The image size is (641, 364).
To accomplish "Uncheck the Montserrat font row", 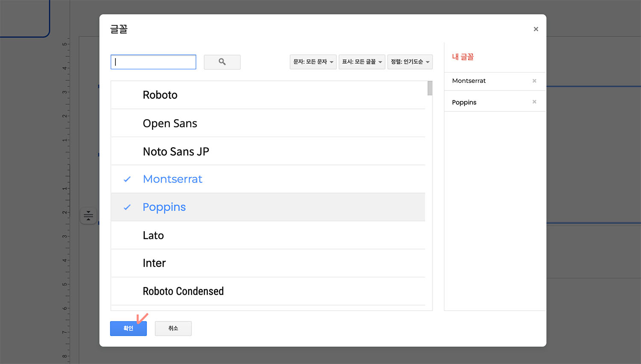I will [x=268, y=179].
